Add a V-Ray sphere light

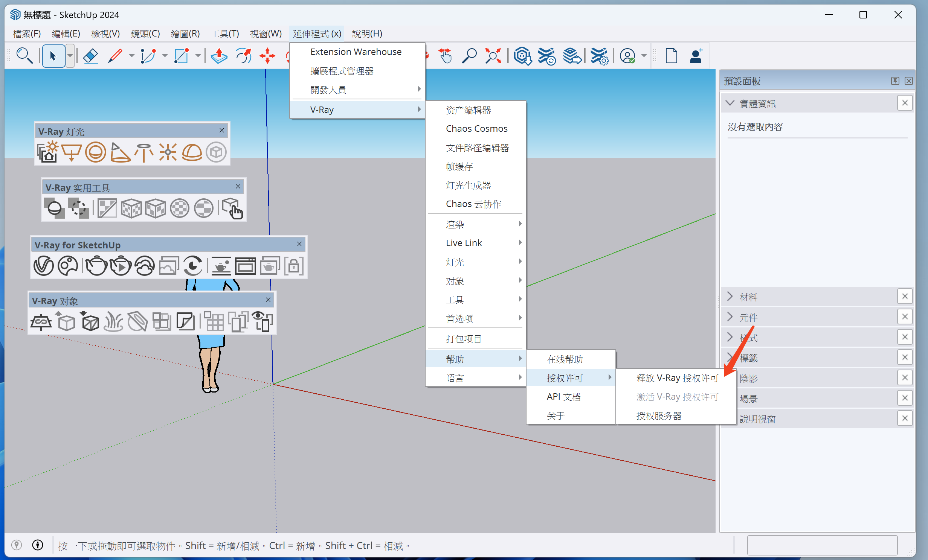pyautogui.click(x=95, y=152)
